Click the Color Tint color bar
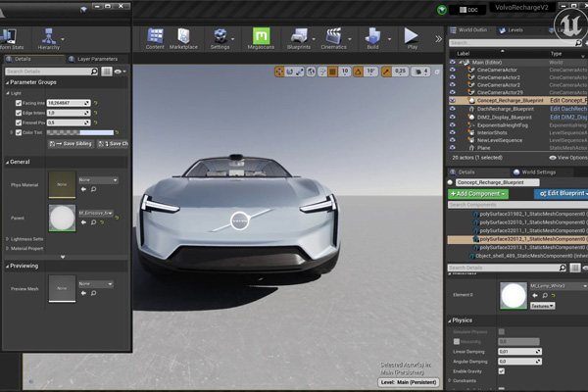This screenshot has width=588, height=392. click(x=80, y=132)
